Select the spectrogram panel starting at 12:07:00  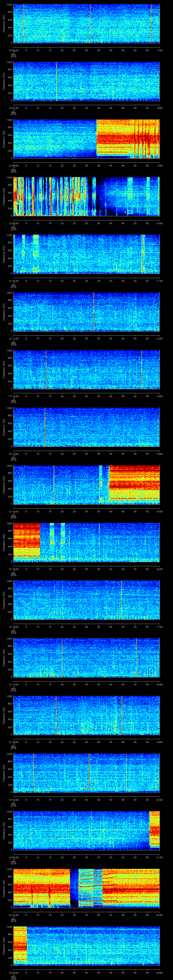(86, 81)
